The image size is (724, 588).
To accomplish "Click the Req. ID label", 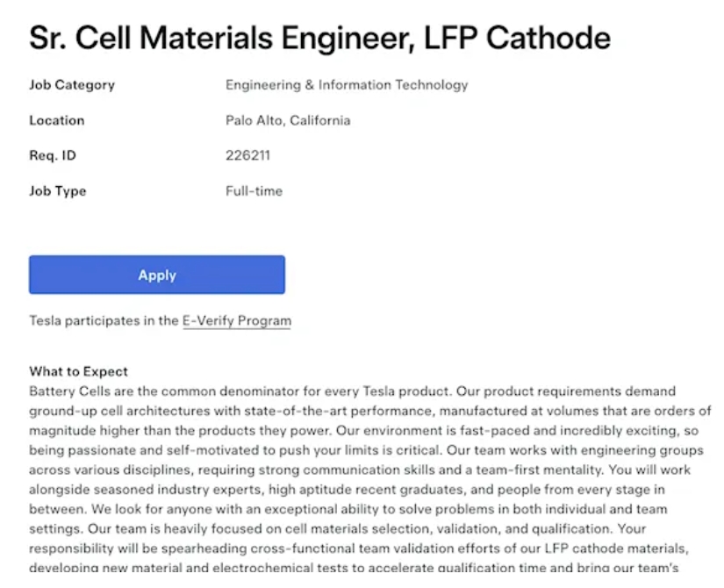I will click(x=53, y=155).
